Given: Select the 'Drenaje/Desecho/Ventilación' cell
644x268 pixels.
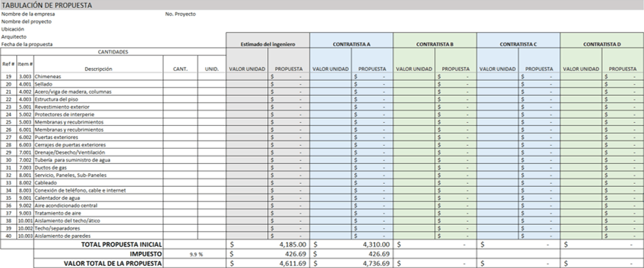Looking at the screenshot, I should click(x=98, y=152).
